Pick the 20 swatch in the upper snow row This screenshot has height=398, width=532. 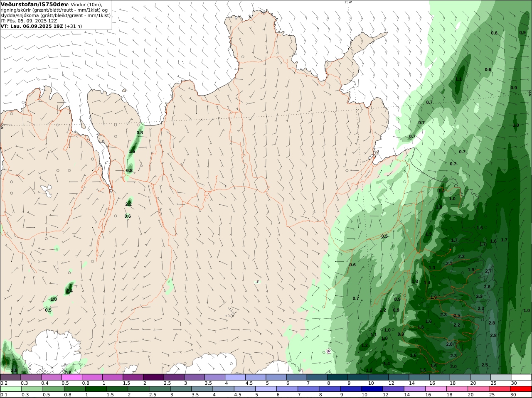pos(480,377)
